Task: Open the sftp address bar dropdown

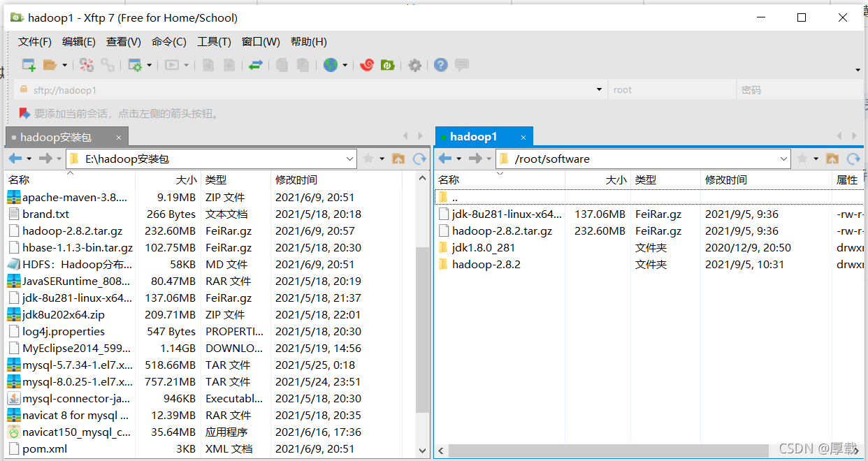Action: point(599,90)
